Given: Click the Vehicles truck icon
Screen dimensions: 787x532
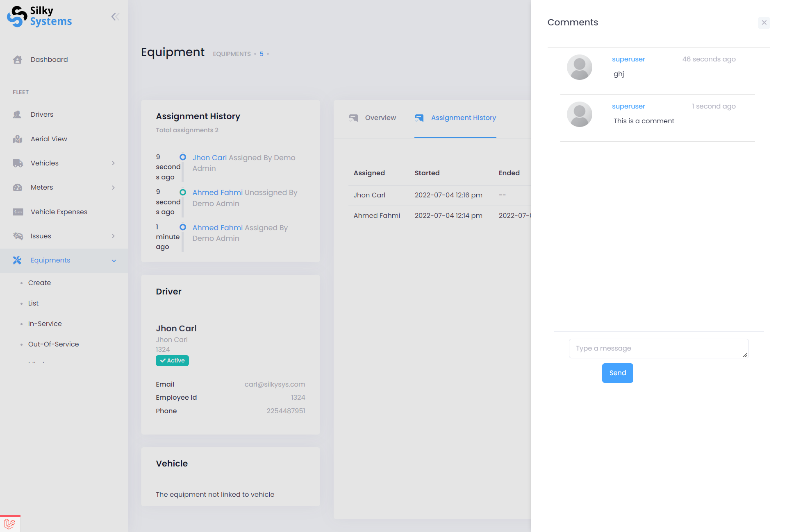Looking at the screenshot, I should (18, 163).
